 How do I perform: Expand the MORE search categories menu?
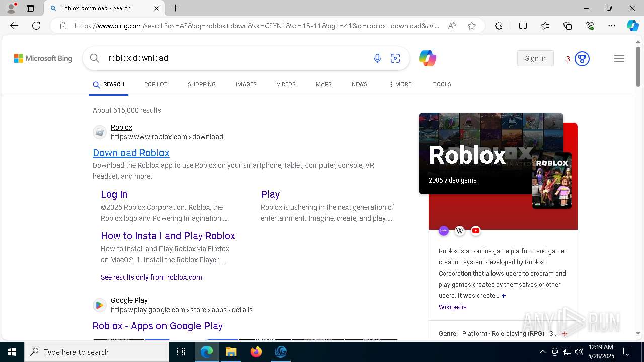pos(400,84)
